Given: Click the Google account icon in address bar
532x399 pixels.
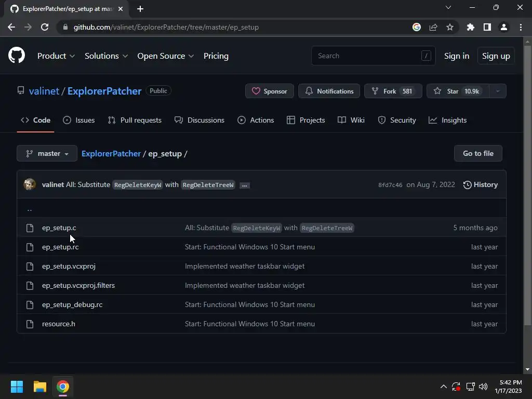Looking at the screenshot, I should (417, 27).
